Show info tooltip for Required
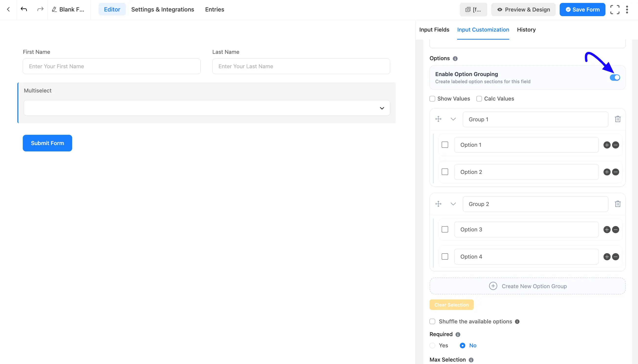 tap(458, 334)
